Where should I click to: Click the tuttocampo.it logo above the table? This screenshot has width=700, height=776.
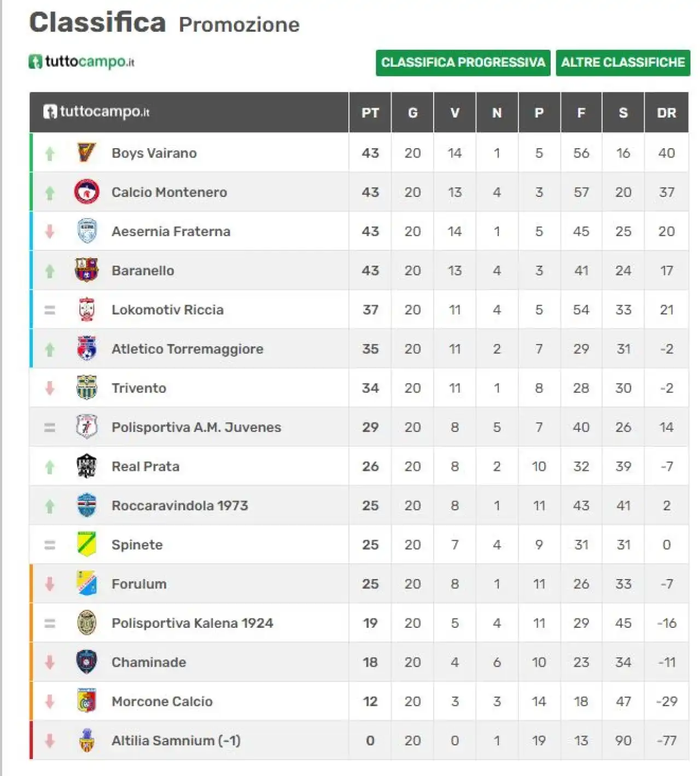pos(81,61)
